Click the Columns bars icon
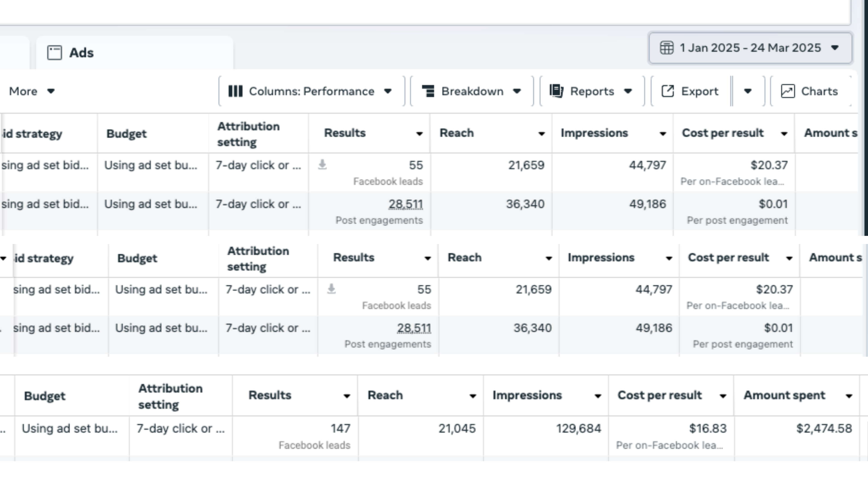The image size is (868, 488). [235, 91]
